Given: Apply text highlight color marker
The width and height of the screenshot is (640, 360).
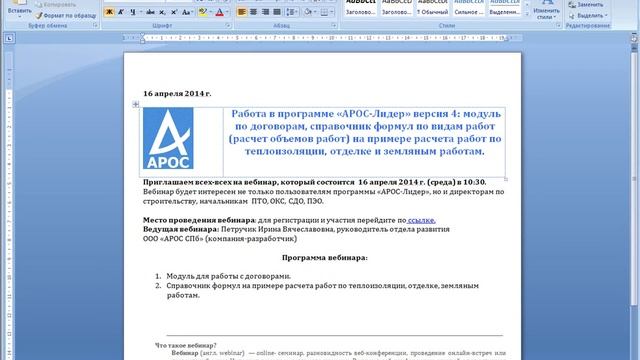Looking at the screenshot, I should click(x=202, y=12).
